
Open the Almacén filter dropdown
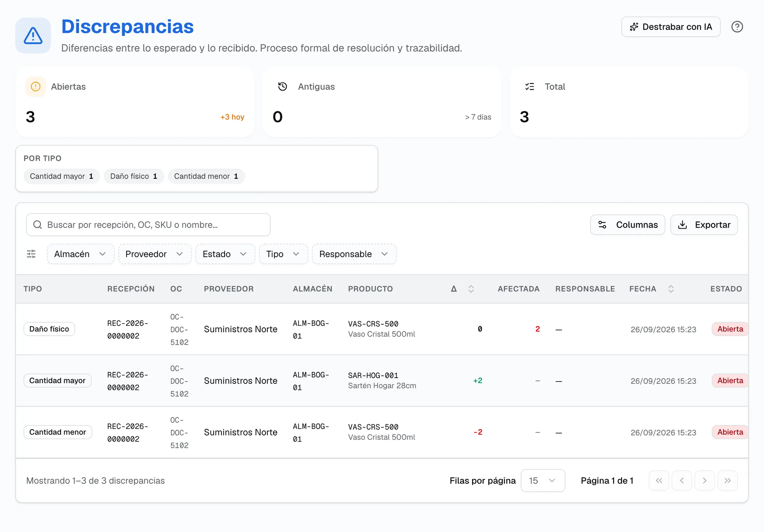click(x=81, y=254)
